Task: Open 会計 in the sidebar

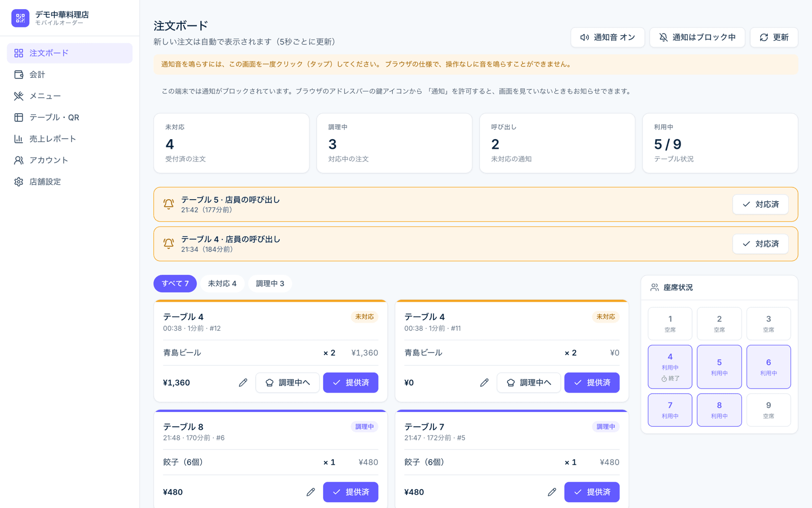Action: 70,75
